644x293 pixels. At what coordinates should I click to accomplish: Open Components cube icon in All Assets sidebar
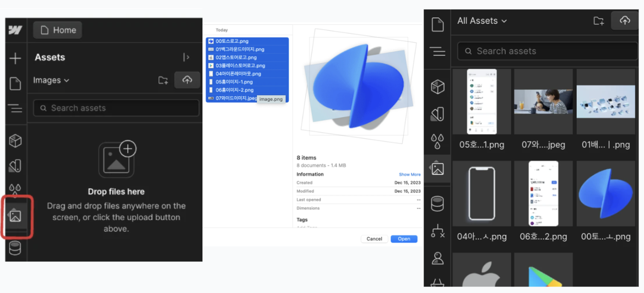point(438,87)
